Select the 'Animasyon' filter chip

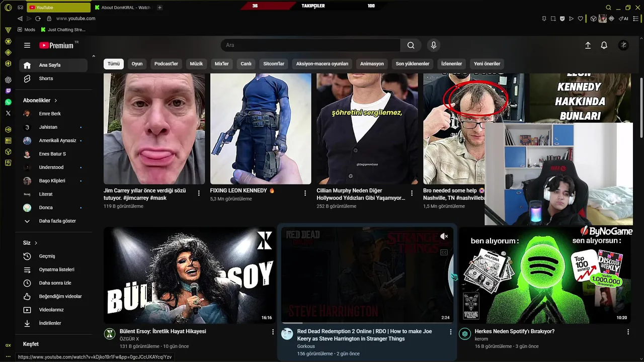tap(372, 64)
